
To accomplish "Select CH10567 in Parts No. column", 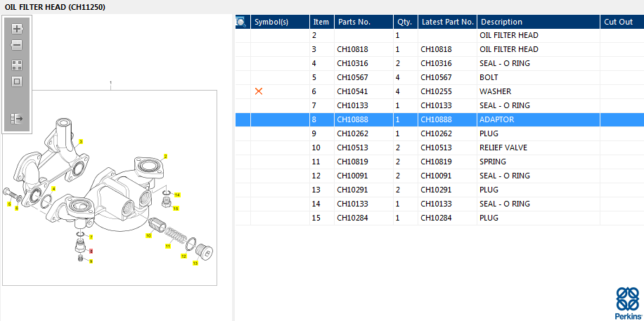I will click(352, 77).
